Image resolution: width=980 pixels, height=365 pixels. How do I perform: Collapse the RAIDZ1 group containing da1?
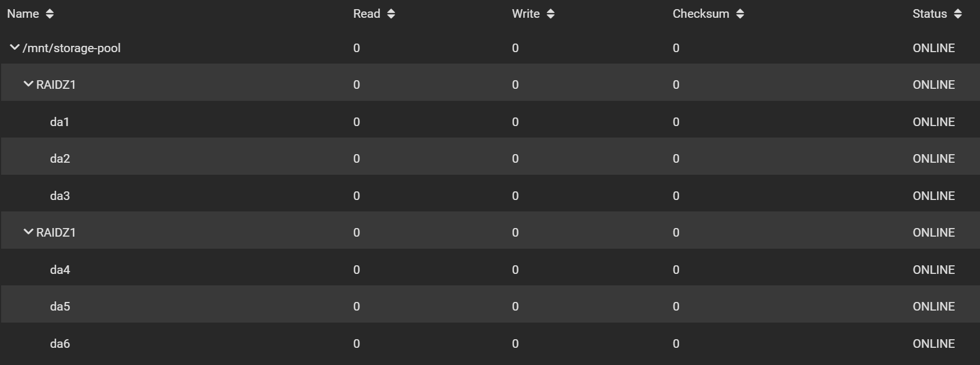(28, 85)
